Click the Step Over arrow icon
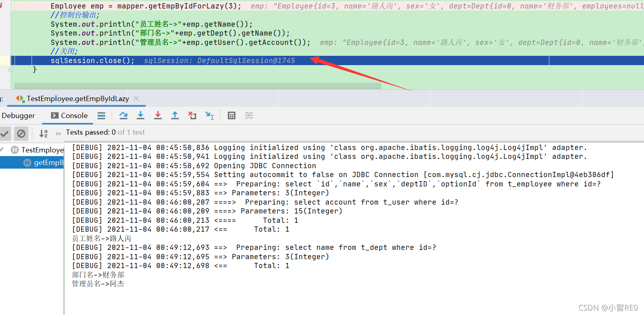 tap(123, 116)
